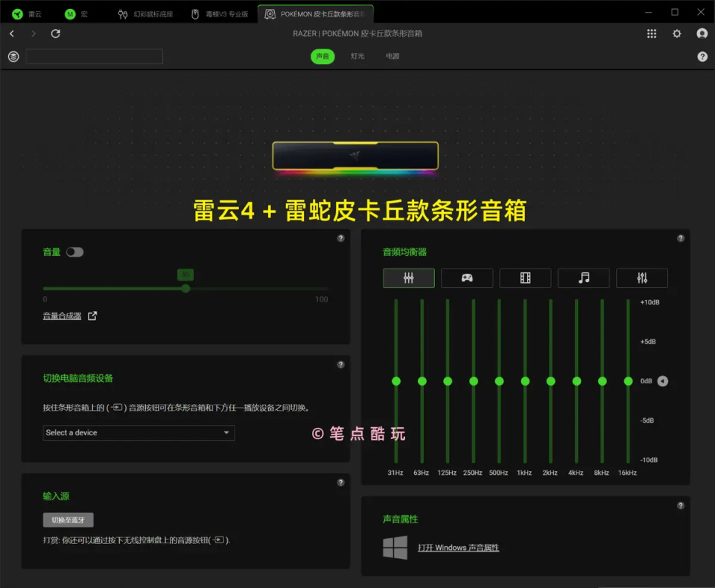Click the 31Hz equalizer slider knob
Viewport: 715px width, 588px height.
click(x=396, y=381)
